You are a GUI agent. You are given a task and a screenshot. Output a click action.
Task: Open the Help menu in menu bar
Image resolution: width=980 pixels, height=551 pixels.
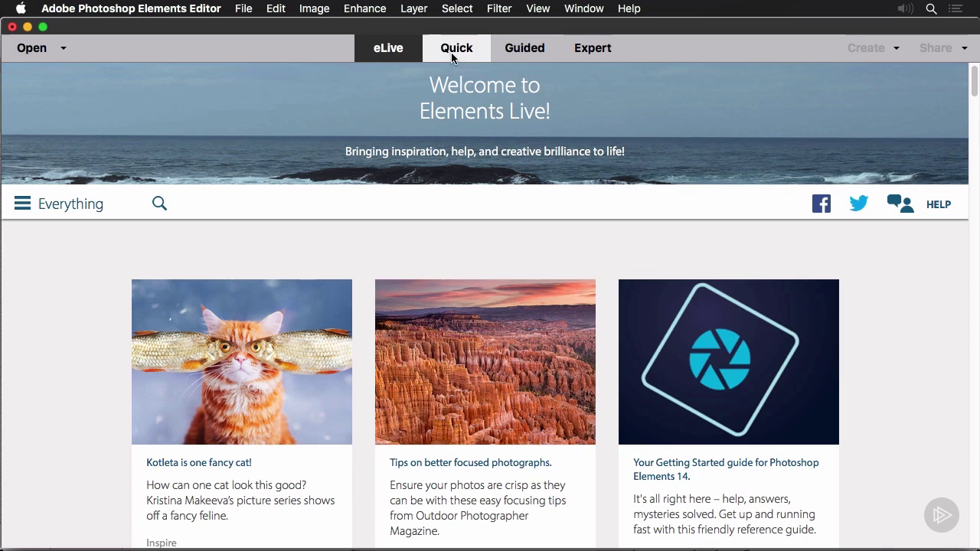click(x=629, y=8)
